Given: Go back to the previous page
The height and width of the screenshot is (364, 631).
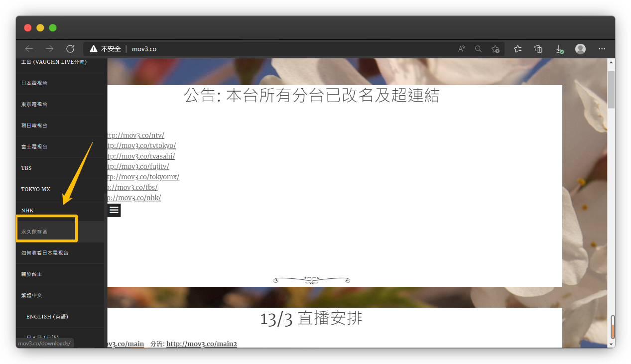Looking at the screenshot, I should click(x=29, y=49).
